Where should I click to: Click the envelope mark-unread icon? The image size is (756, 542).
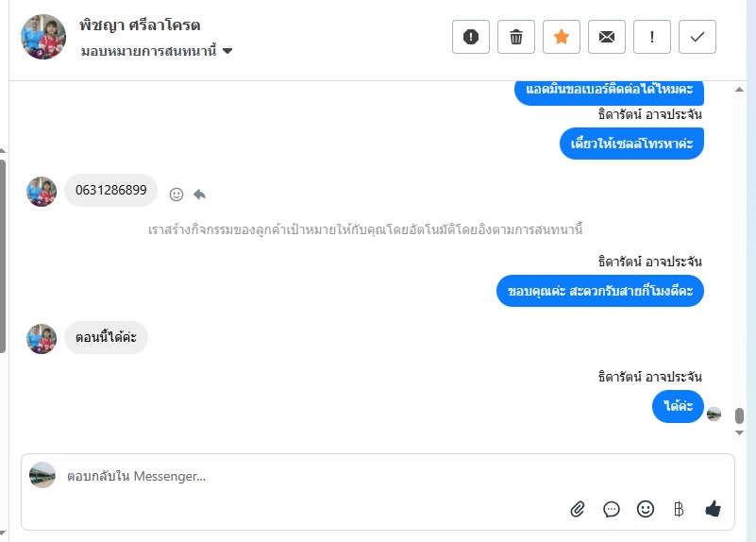[607, 37]
